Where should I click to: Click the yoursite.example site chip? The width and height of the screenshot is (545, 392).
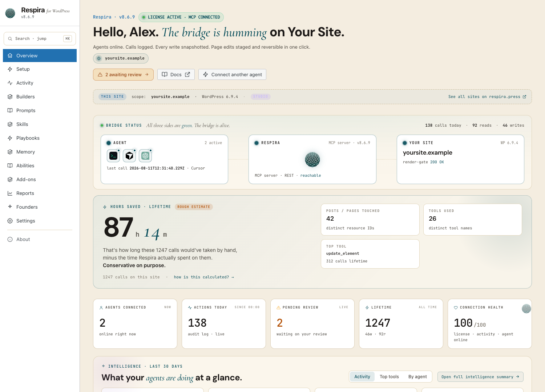tap(121, 58)
